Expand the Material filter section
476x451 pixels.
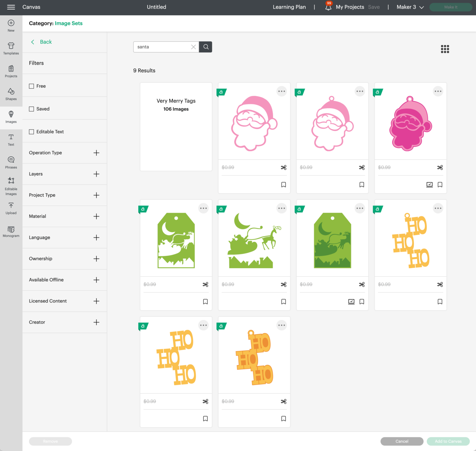(x=96, y=216)
